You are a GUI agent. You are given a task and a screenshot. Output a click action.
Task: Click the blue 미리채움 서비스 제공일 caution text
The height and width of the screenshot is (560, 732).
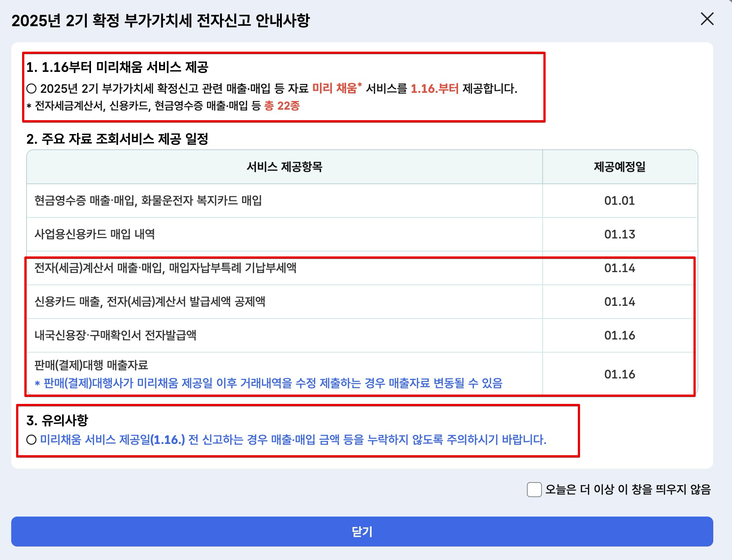pyautogui.click(x=293, y=439)
